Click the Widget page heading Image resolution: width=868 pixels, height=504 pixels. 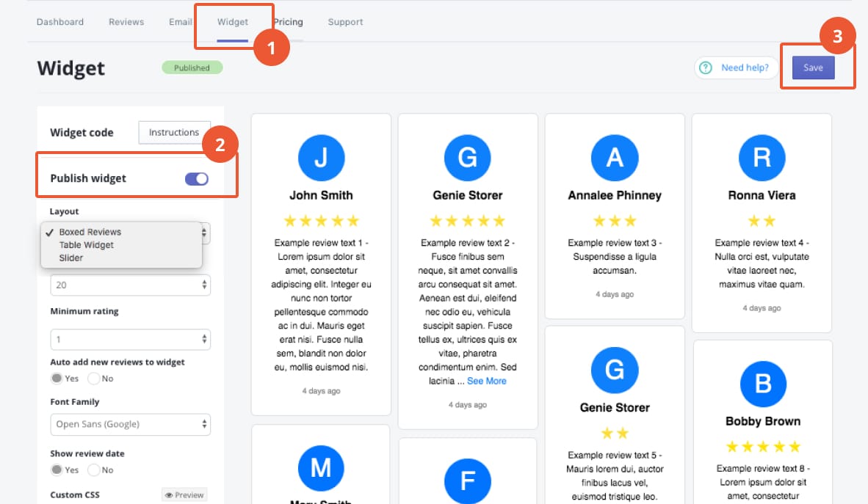click(70, 68)
